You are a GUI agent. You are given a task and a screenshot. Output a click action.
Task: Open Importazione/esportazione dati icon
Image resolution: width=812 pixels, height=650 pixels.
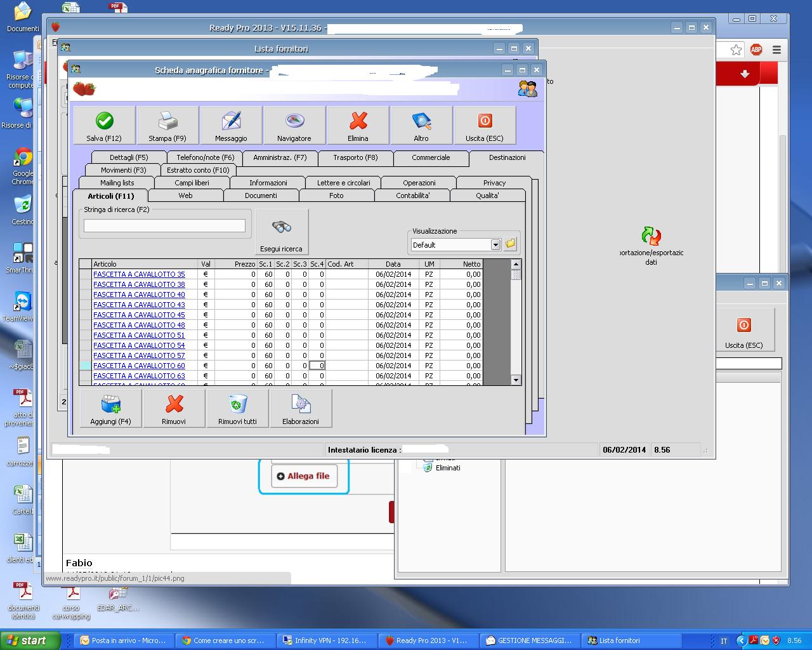pyautogui.click(x=652, y=246)
